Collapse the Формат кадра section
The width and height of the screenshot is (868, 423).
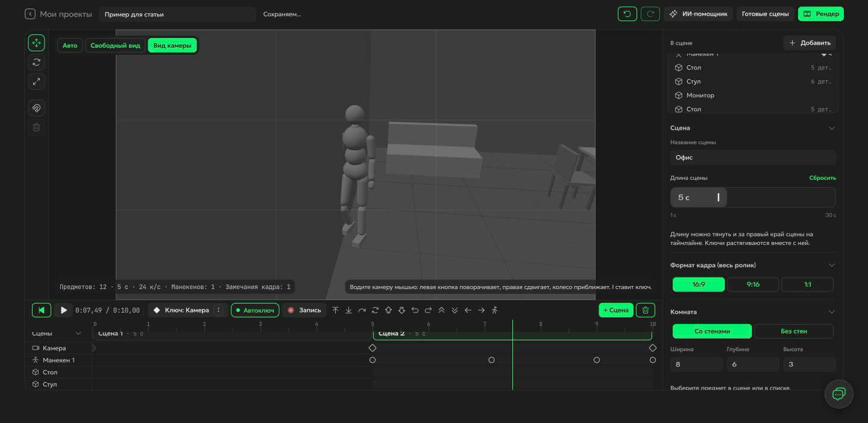click(831, 265)
